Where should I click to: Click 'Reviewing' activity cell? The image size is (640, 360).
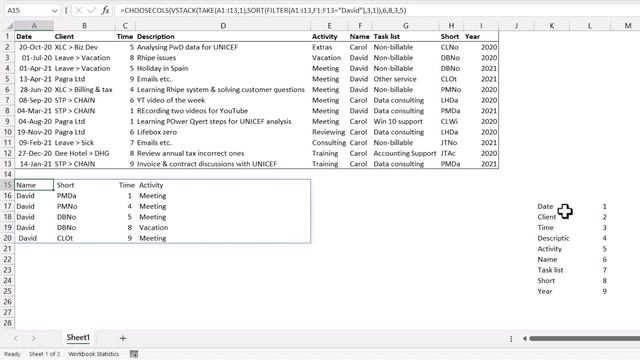(329, 132)
